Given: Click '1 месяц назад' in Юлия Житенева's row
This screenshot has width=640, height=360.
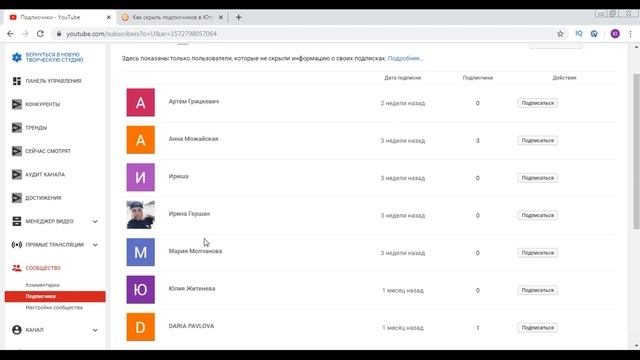Looking at the screenshot, I should pyautogui.click(x=403, y=291).
